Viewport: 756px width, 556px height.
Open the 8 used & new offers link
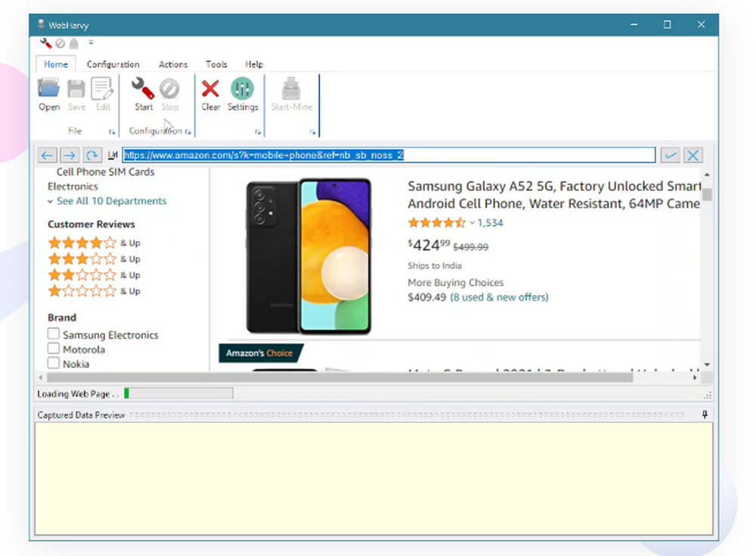499,297
